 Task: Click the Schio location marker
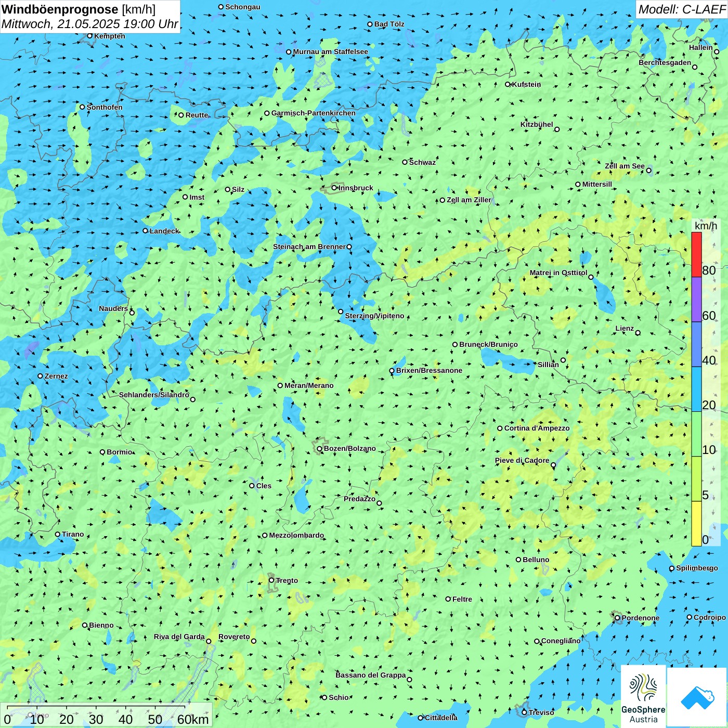click(x=324, y=697)
